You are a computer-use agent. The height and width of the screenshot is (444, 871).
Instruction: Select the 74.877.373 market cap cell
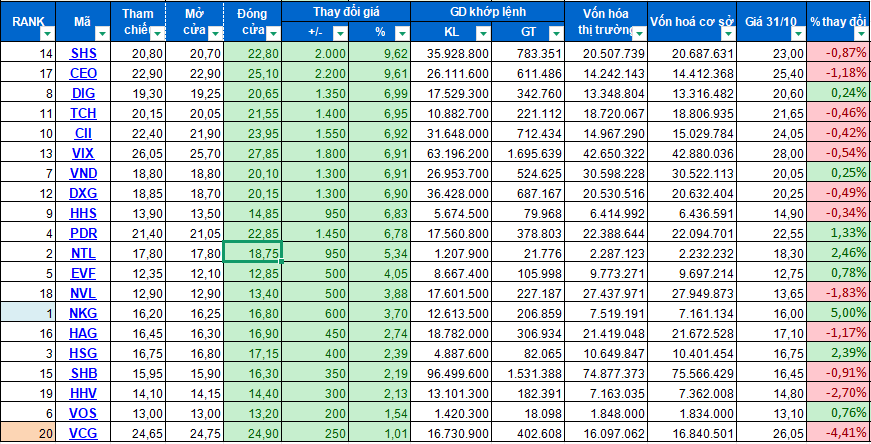[606, 373]
